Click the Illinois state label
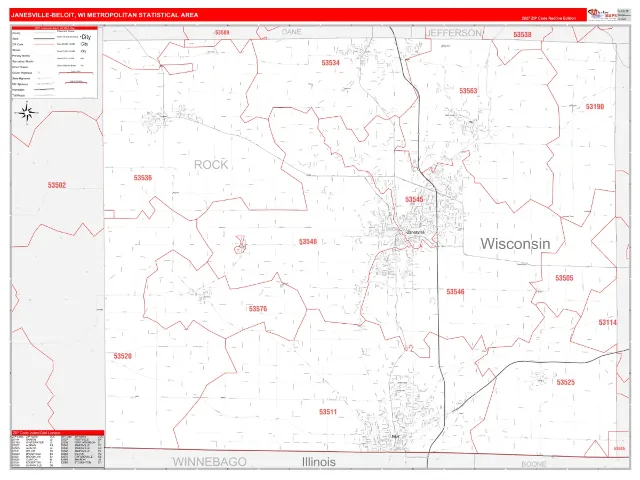Screen dimensions: 640x480 [319, 462]
